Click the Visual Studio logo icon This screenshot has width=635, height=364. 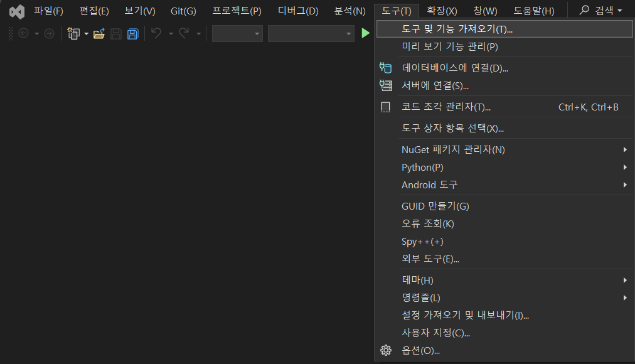[17, 12]
